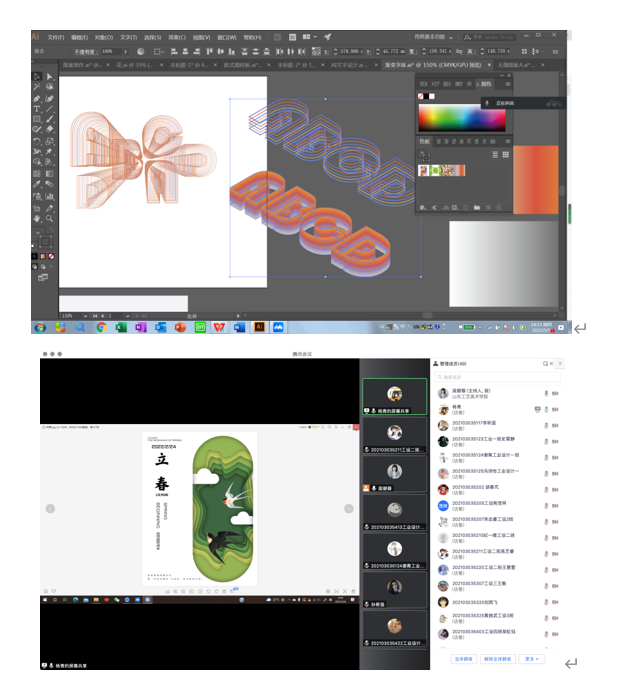Click the left arrow on slide preview
This screenshot has width=640, height=685.
click(50, 509)
